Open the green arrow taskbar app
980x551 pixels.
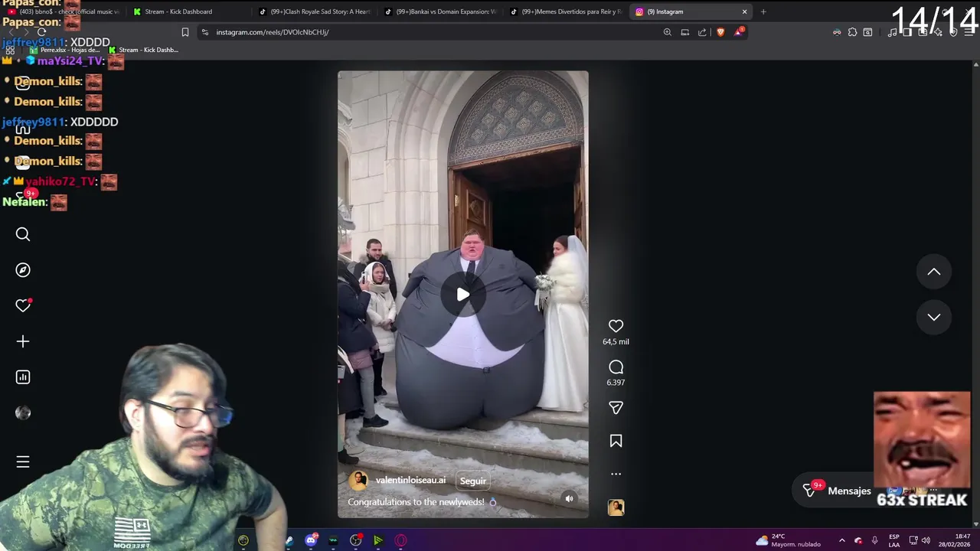[378, 540]
